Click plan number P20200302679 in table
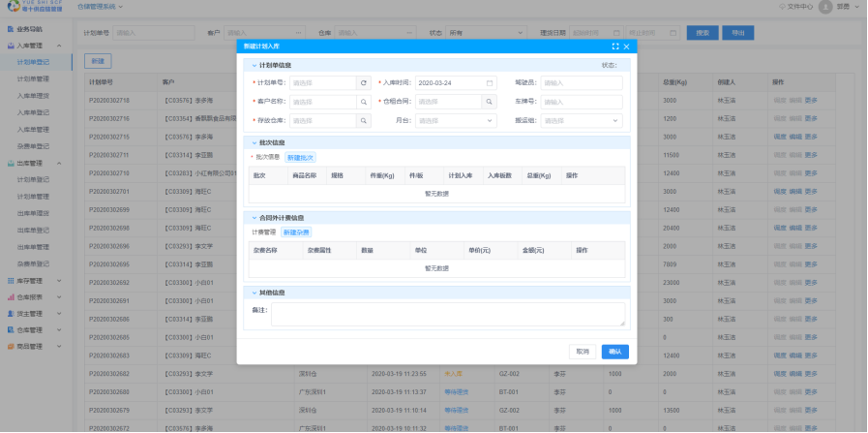The width and height of the screenshot is (868, 433). coord(109,411)
